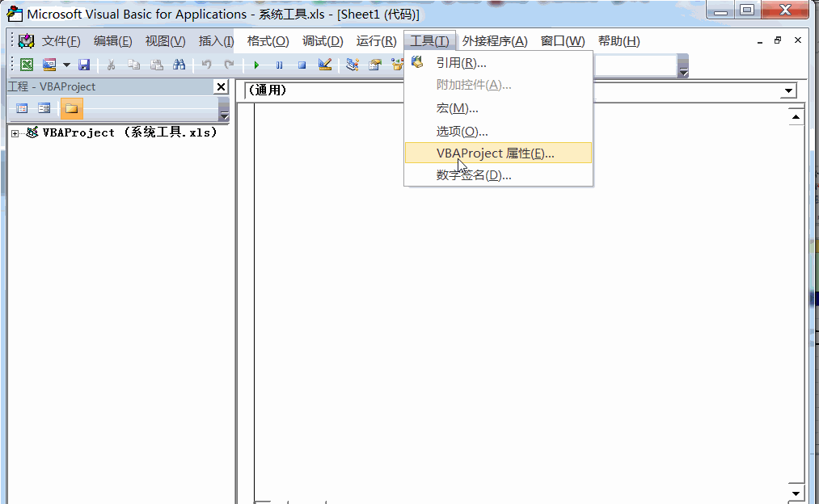Open the 帮助(H) menu
Screen dimensions: 819x504
click(x=619, y=41)
